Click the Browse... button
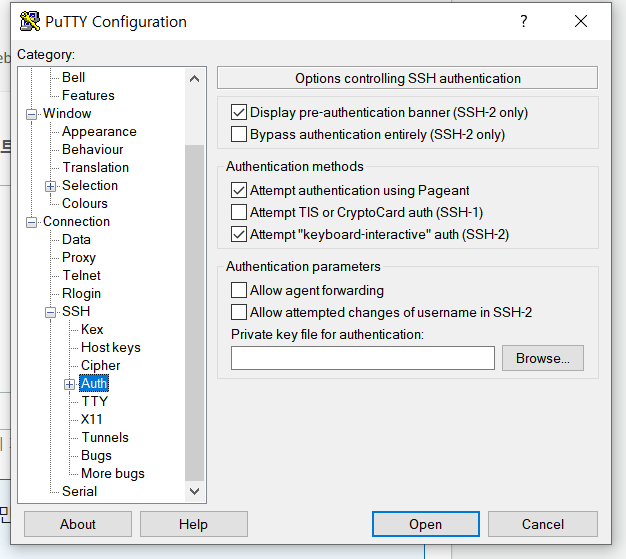Image resolution: width=626 pixels, height=559 pixels. (x=543, y=358)
